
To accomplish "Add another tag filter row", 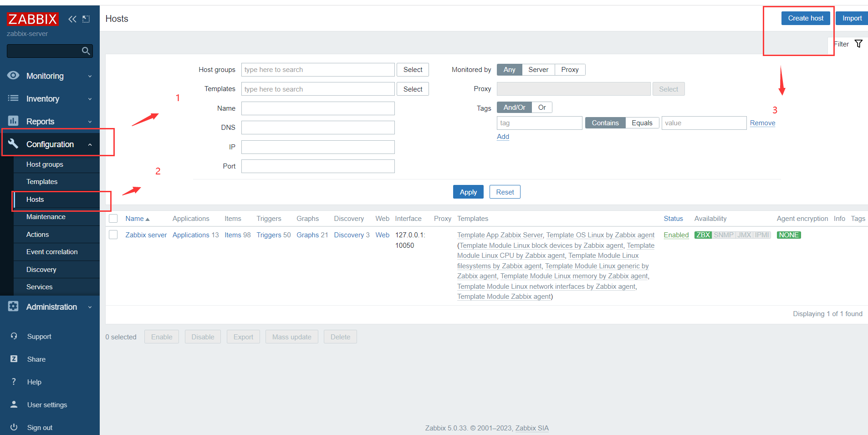I will (503, 137).
